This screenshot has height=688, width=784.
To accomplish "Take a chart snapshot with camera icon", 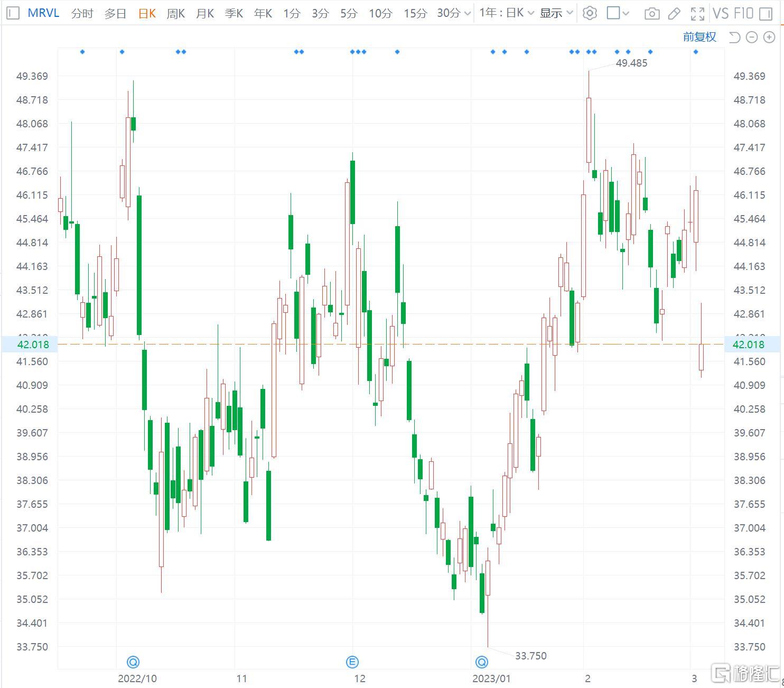I will click(x=652, y=13).
